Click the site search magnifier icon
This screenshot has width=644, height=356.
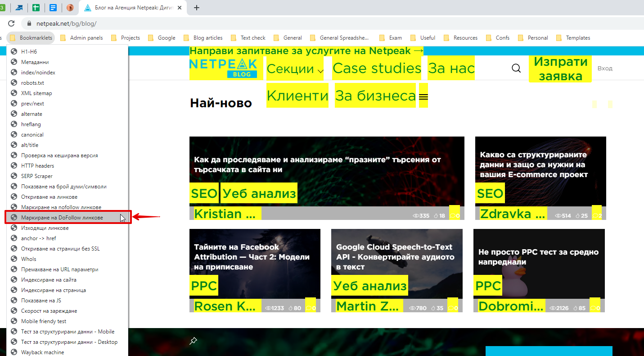[516, 68]
